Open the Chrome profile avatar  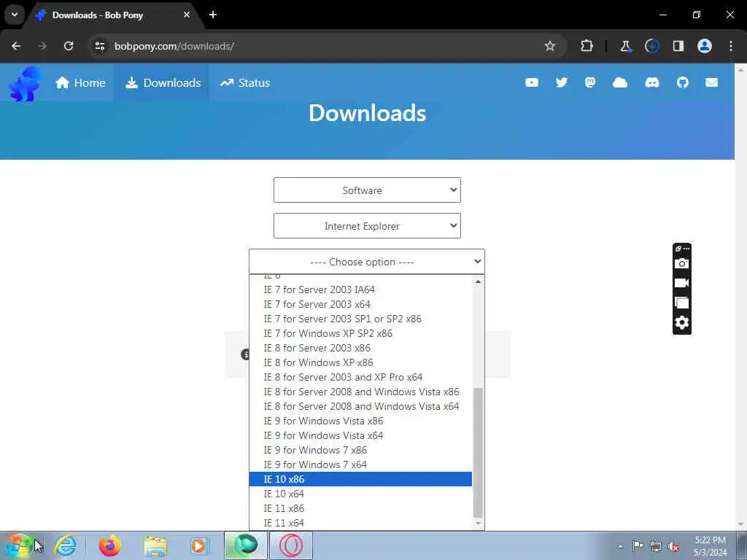(705, 46)
